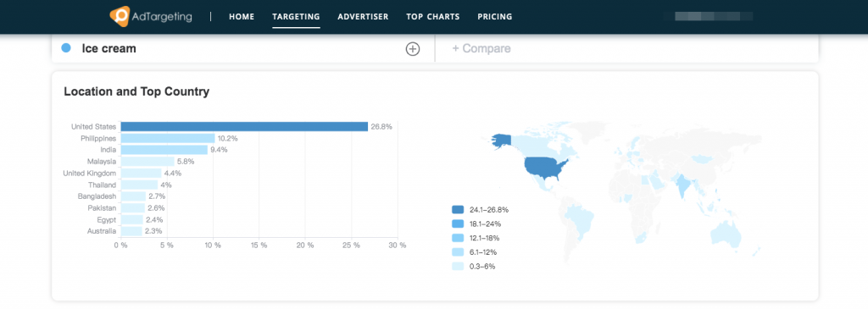The image size is (868, 309).
Task: Click the plus circle icon beside Ice cream
Action: 413,49
